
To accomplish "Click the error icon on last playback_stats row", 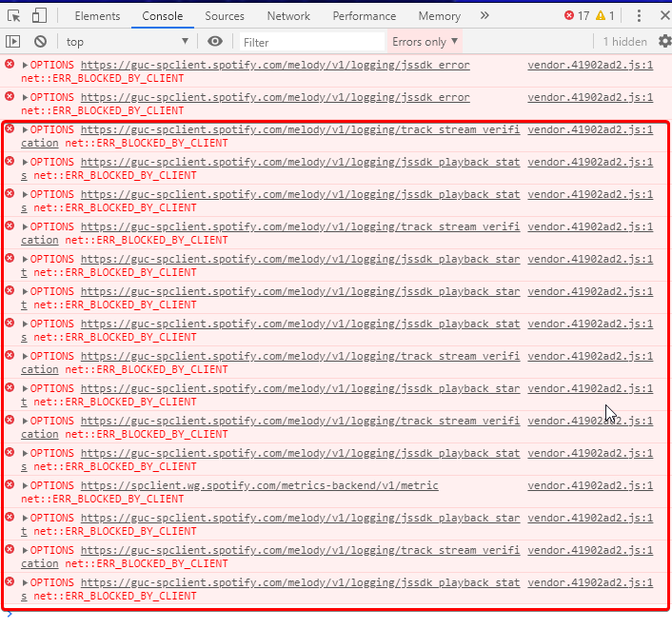I will 10,581.
